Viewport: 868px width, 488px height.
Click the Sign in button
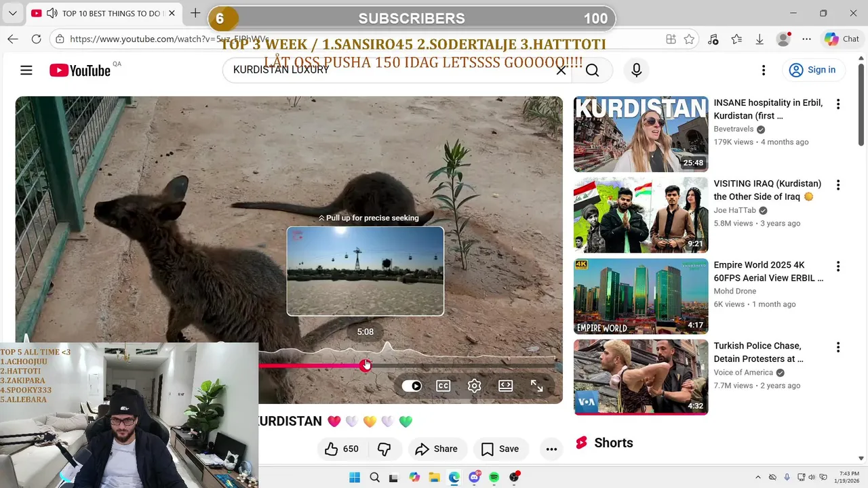tap(812, 70)
